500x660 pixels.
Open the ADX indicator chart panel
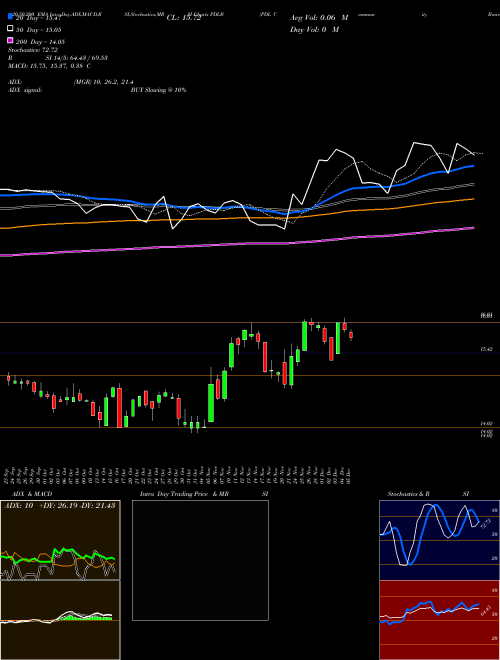click(60, 540)
